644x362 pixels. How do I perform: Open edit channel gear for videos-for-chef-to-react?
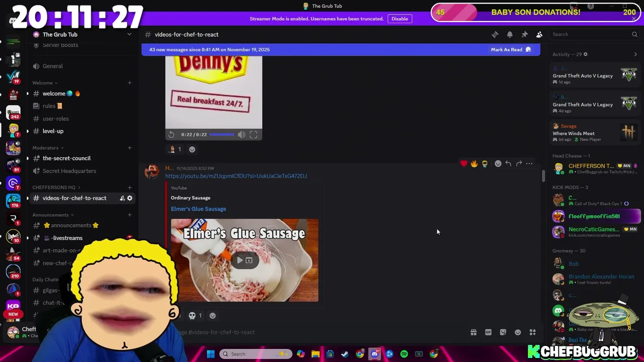[x=130, y=198]
